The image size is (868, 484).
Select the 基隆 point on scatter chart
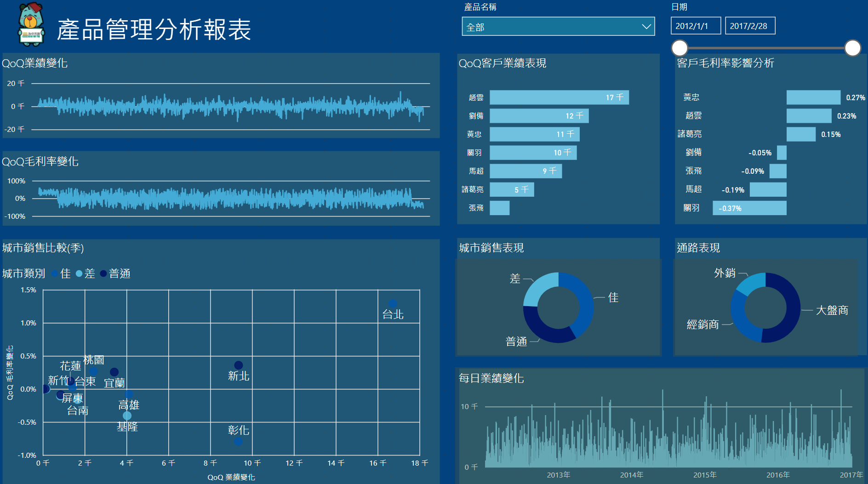127,416
